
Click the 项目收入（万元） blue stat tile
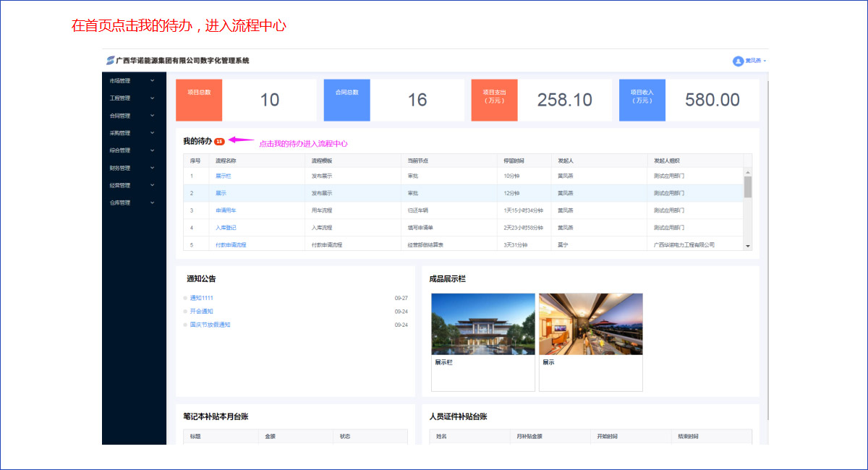(x=642, y=100)
